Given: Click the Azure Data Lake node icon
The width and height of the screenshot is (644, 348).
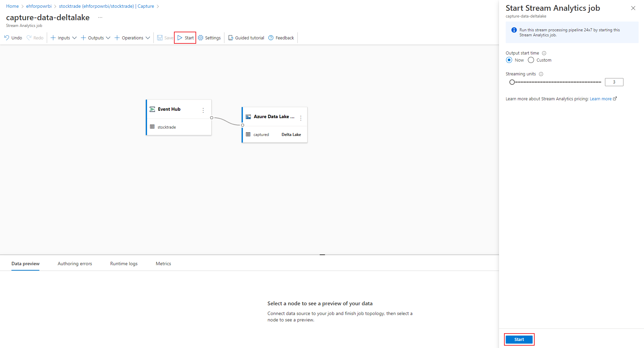Looking at the screenshot, I should (248, 117).
